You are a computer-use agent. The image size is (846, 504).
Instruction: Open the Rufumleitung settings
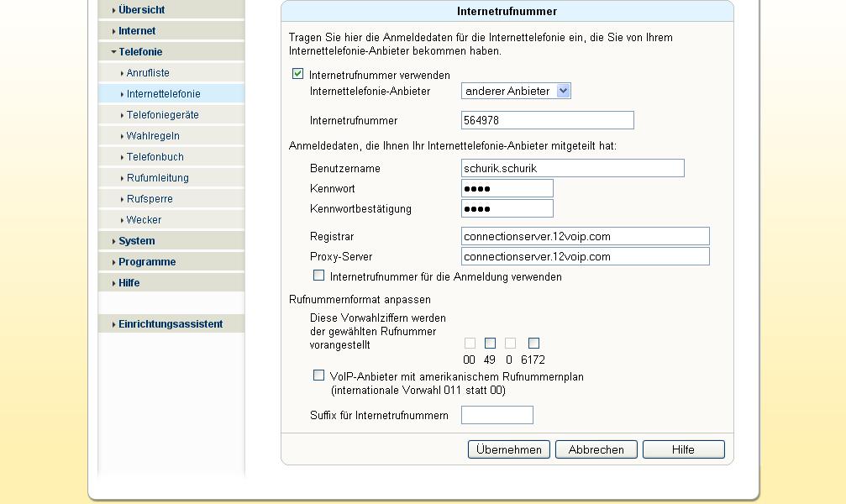pyautogui.click(x=171, y=178)
